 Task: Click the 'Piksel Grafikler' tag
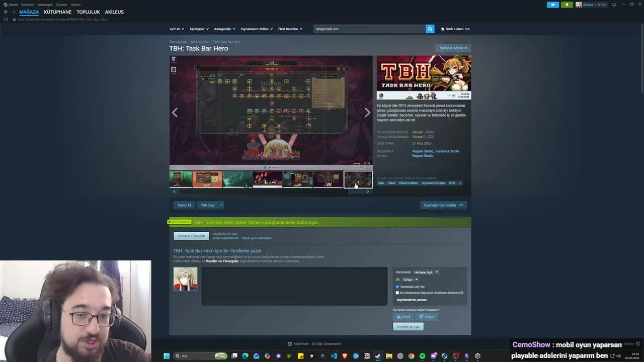[x=409, y=183]
